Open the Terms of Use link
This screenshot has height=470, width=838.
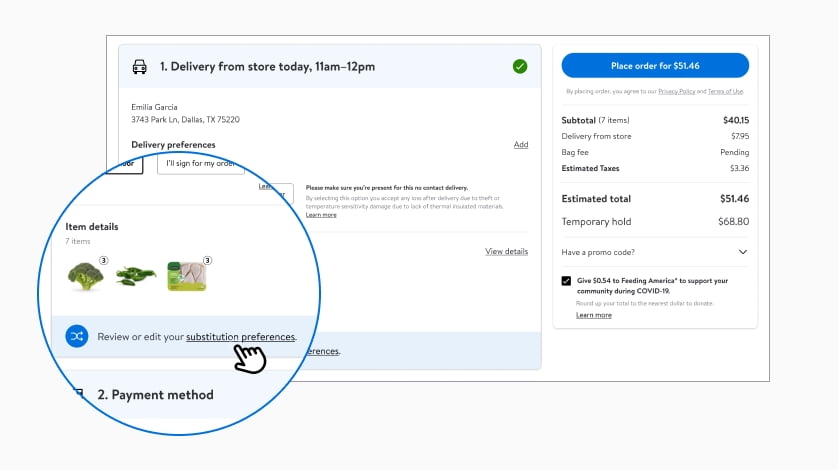pyautogui.click(x=725, y=91)
